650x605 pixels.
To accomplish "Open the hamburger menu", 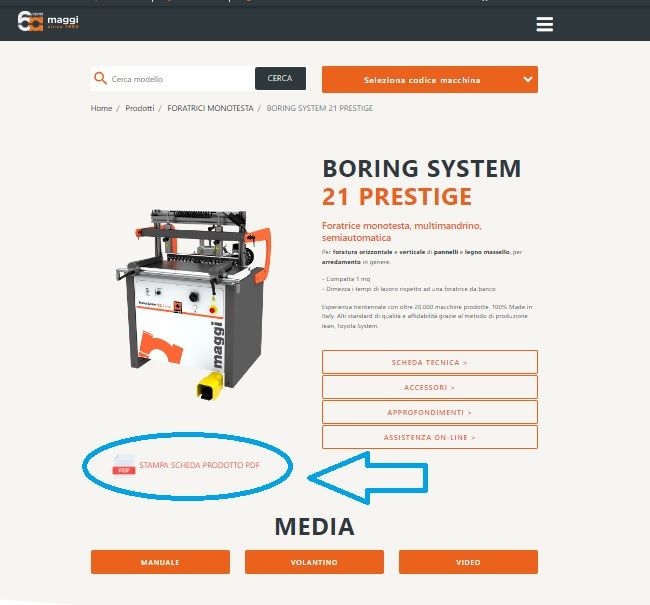I will coord(544,24).
